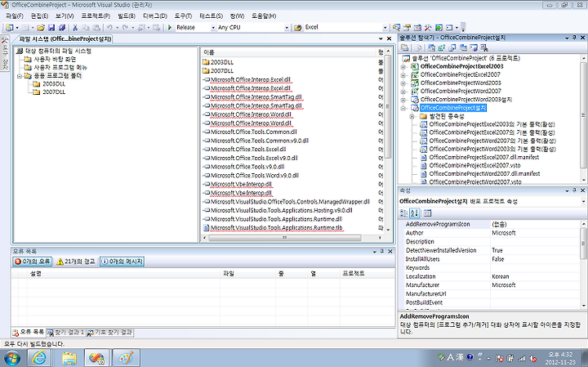Select the 2003DLL folder in left tree
Image resolution: width=588 pixels, height=367 pixels.
[54, 84]
